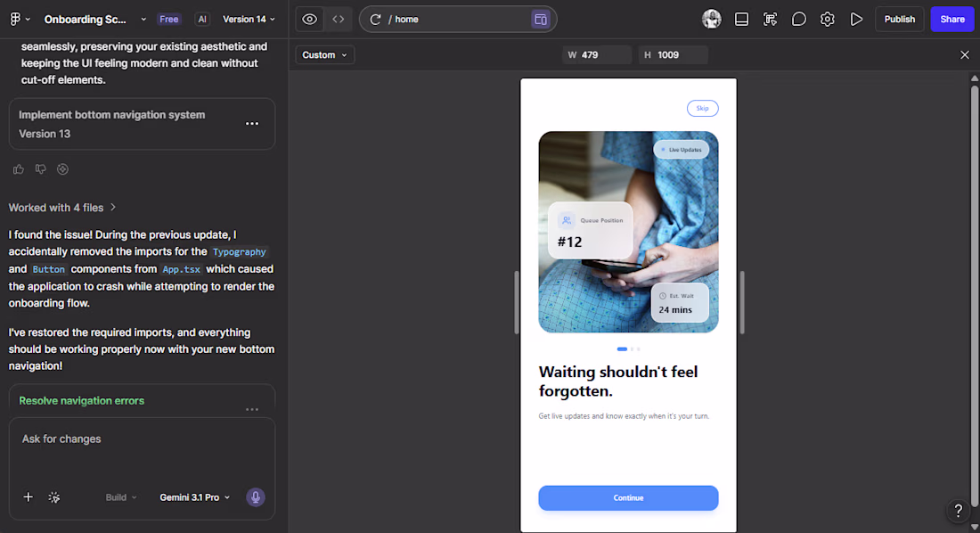Click the heading Waiting shouldn't feel forgotten
Image resolution: width=980 pixels, height=533 pixels.
[618, 381]
